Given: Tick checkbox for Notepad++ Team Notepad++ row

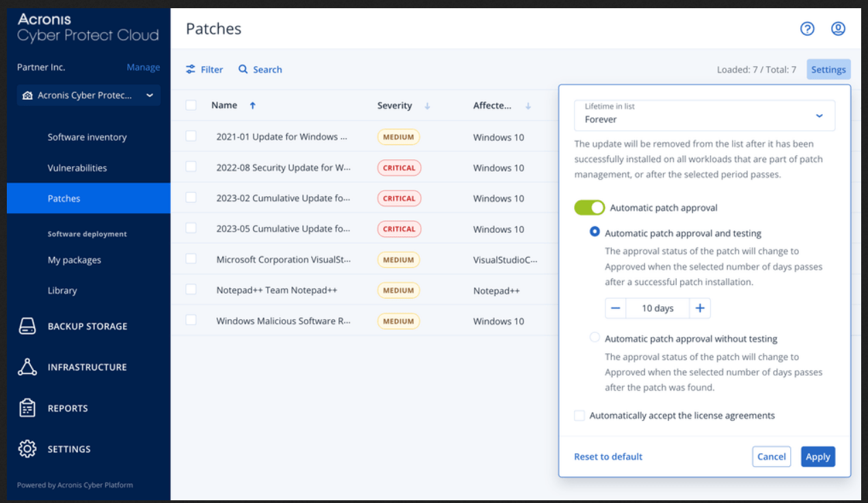Looking at the screenshot, I should coord(191,290).
